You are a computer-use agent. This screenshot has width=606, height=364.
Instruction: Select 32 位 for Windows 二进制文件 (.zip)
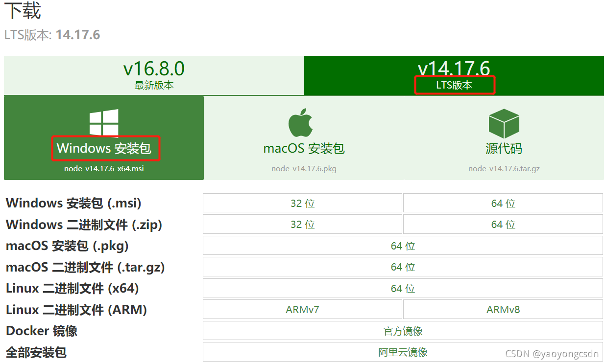coord(302,225)
